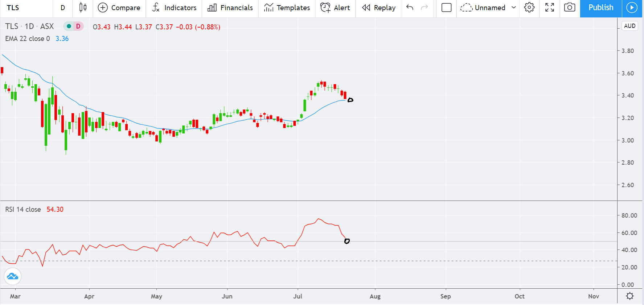Click the play icon beside Publish

click(632, 8)
